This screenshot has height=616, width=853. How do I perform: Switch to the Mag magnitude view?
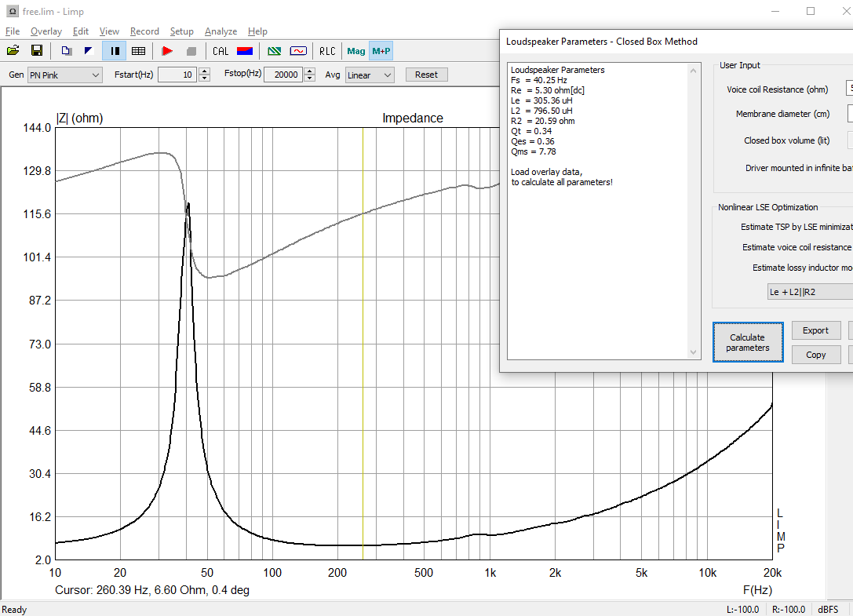pos(355,51)
